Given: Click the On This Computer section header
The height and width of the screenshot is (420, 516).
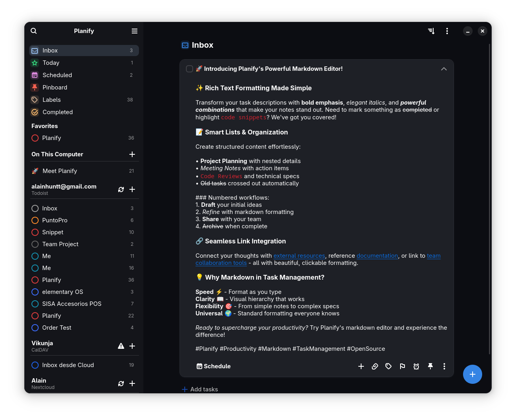Looking at the screenshot, I should coord(57,154).
